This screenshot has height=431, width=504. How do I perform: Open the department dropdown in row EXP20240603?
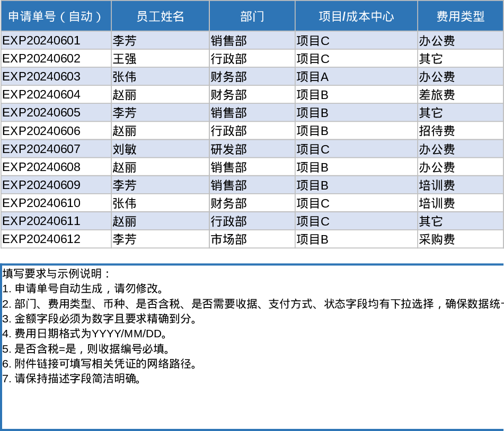coord(252,76)
